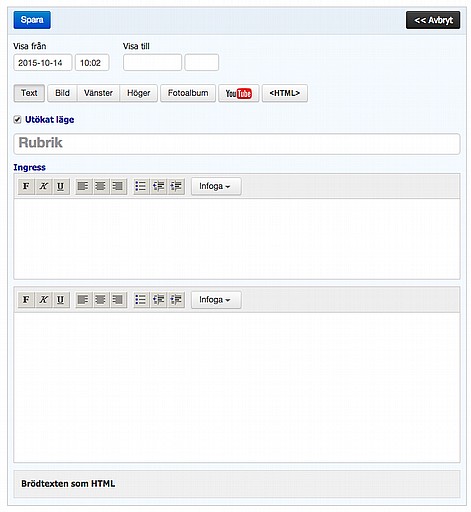This screenshot has height=512, width=471.
Task: Apply bold in the Ingress toolbar
Action: coord(26,186)
